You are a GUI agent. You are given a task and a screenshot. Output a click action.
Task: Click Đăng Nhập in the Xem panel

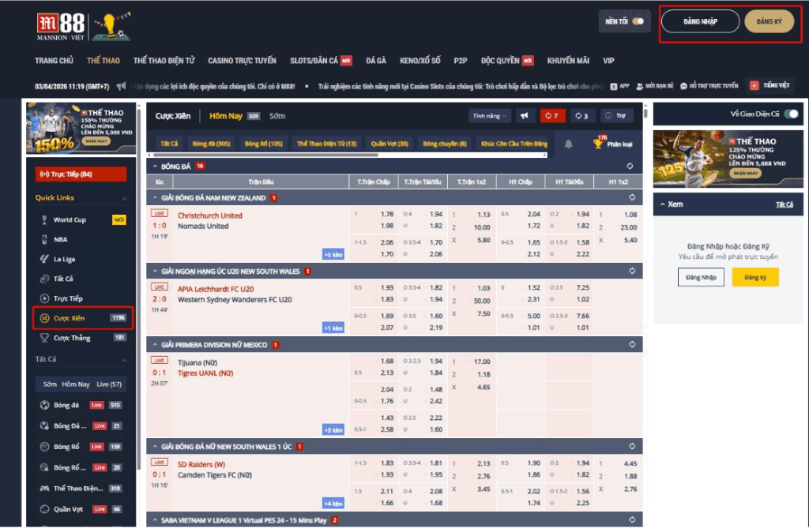point(701,277)
